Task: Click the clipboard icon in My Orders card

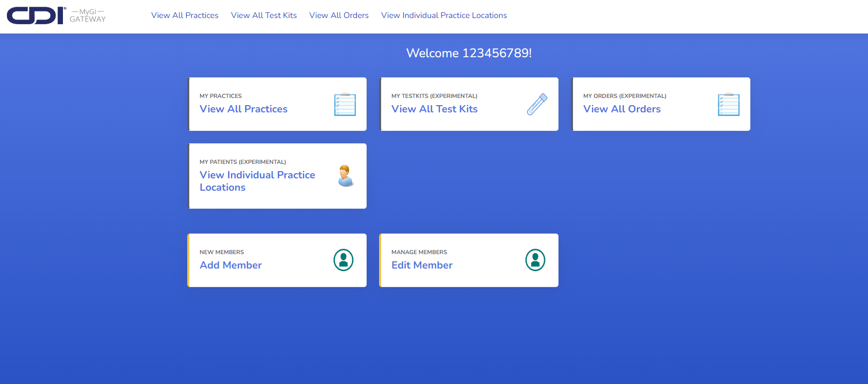Action: pos(728,105)
